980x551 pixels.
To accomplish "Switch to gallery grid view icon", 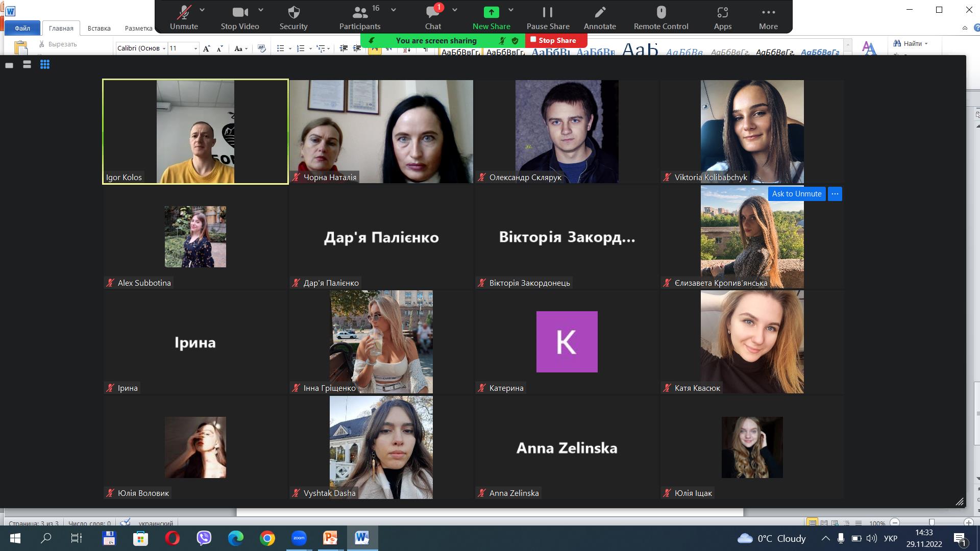I will (x=45, y=65).
